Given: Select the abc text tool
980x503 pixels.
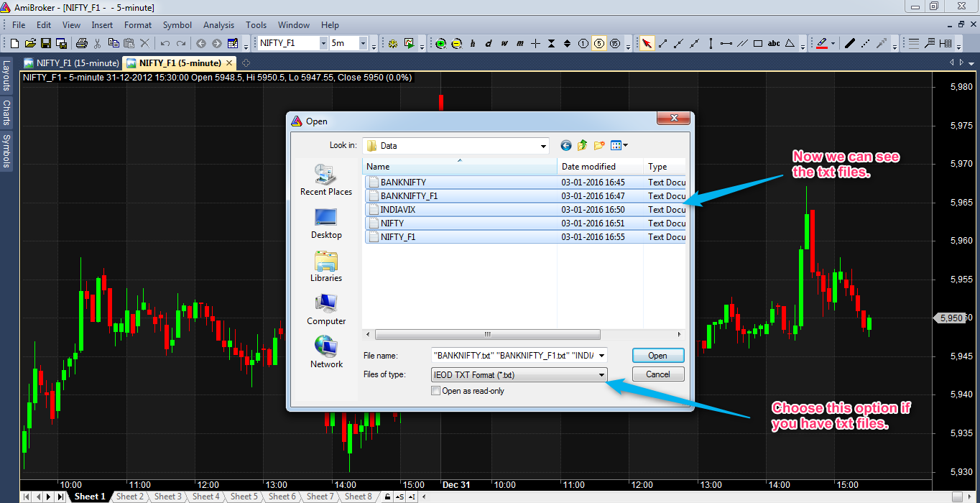Looking at the screenshot, I should (x=774, y=43).
